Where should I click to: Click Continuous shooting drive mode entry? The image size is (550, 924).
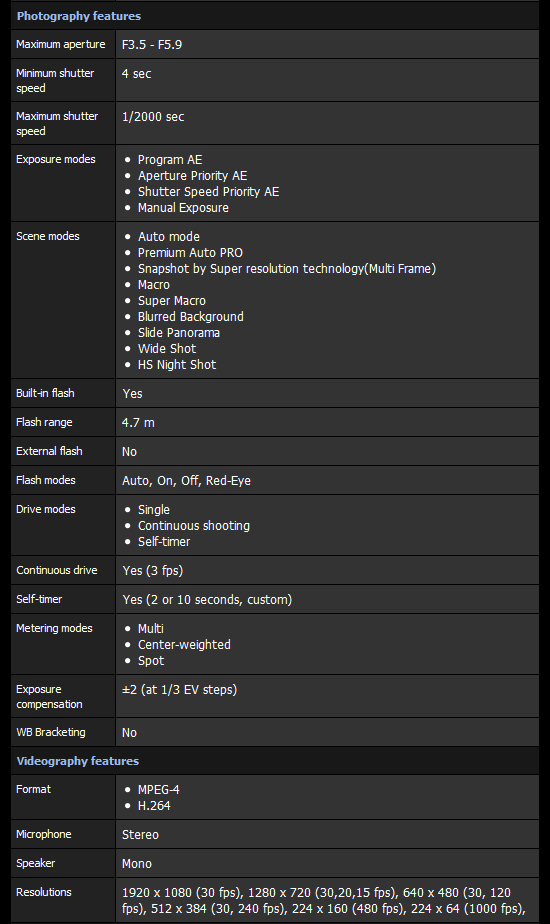(x=193, y=526)
